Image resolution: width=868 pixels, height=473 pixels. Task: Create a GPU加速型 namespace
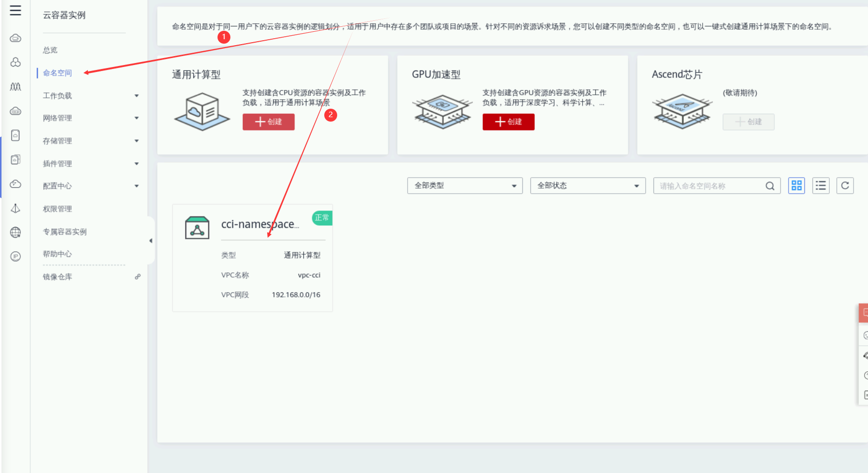tap(508, 122)
